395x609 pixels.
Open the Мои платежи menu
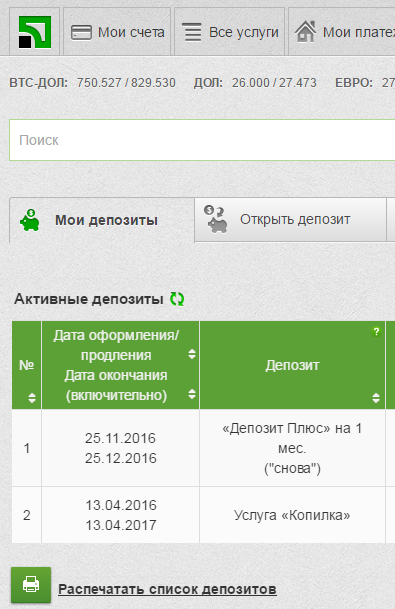342,32
